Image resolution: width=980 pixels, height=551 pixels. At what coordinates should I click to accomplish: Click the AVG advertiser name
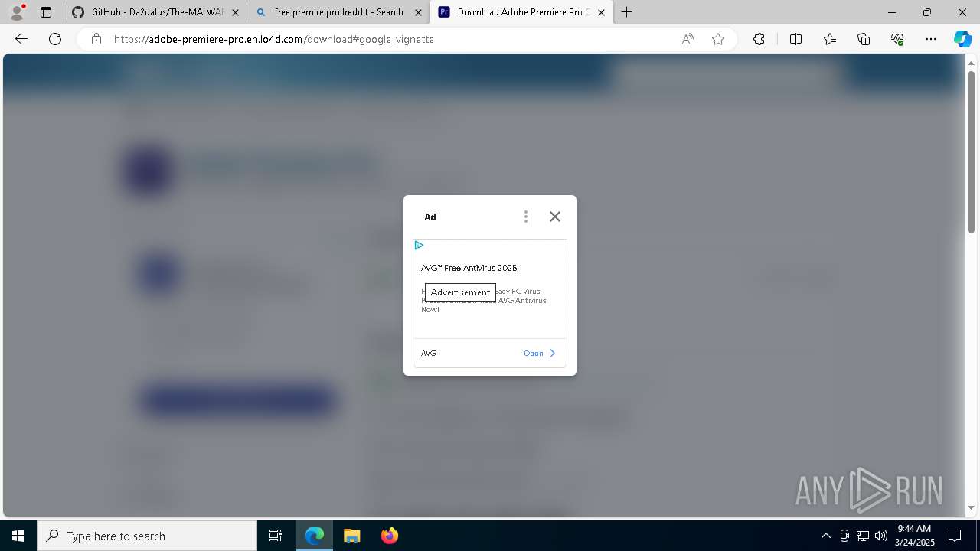429,354
